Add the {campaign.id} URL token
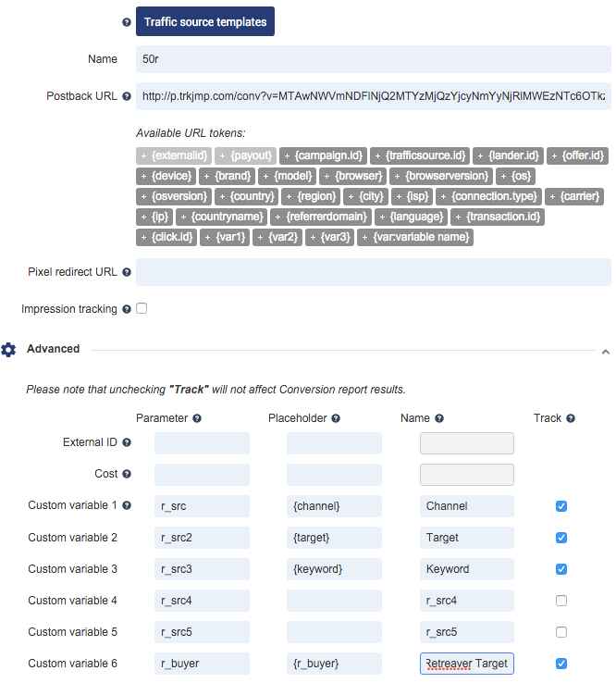Image resolution: width=616 pixels, height=683 pixels. click(324, 155)
